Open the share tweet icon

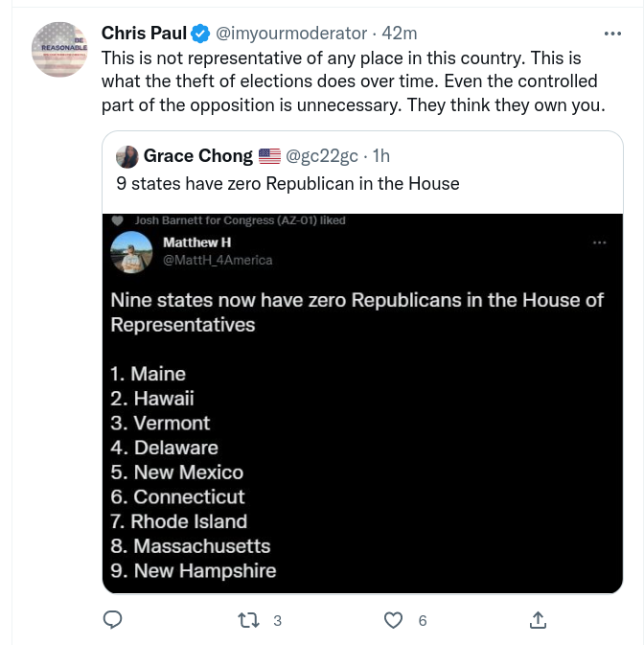(538, 620)
